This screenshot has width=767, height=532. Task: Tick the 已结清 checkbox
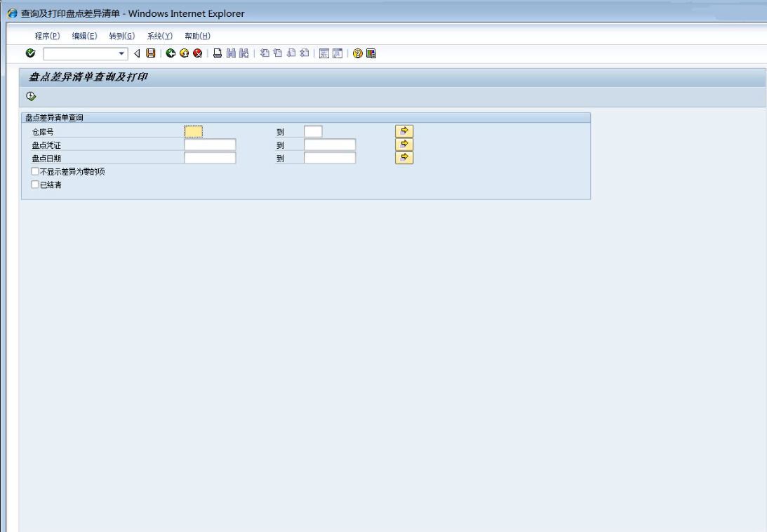coord(35,185)
